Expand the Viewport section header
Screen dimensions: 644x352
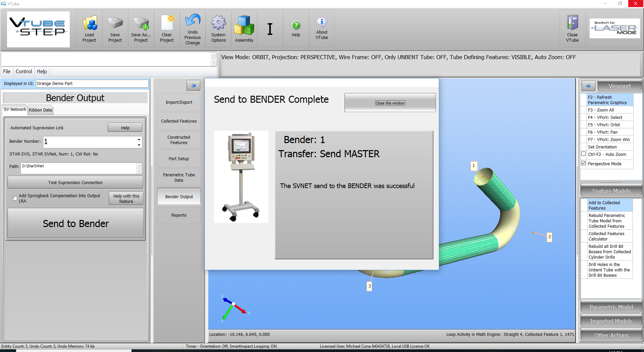620,86
